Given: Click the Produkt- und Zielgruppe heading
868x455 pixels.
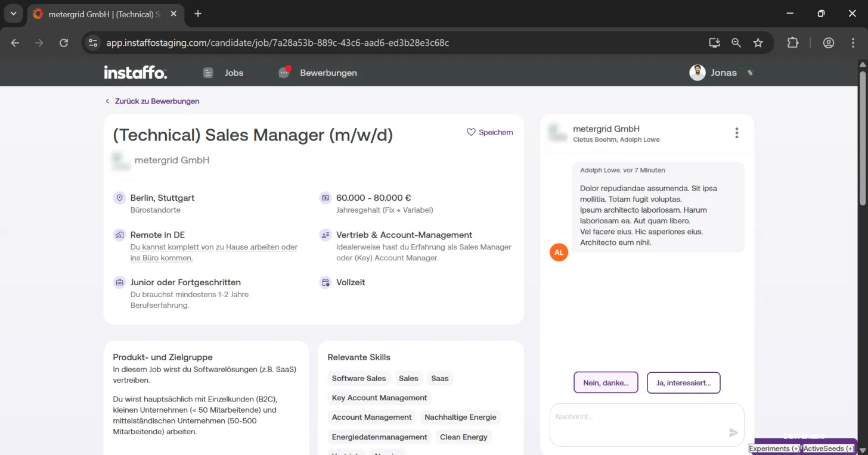Looking at the screenshot, I should coord(163,357).
